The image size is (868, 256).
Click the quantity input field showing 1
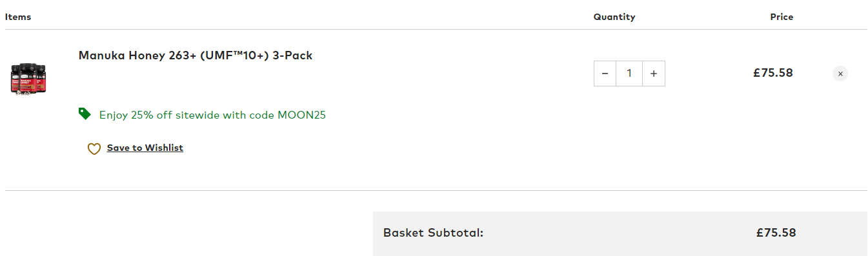629,74
